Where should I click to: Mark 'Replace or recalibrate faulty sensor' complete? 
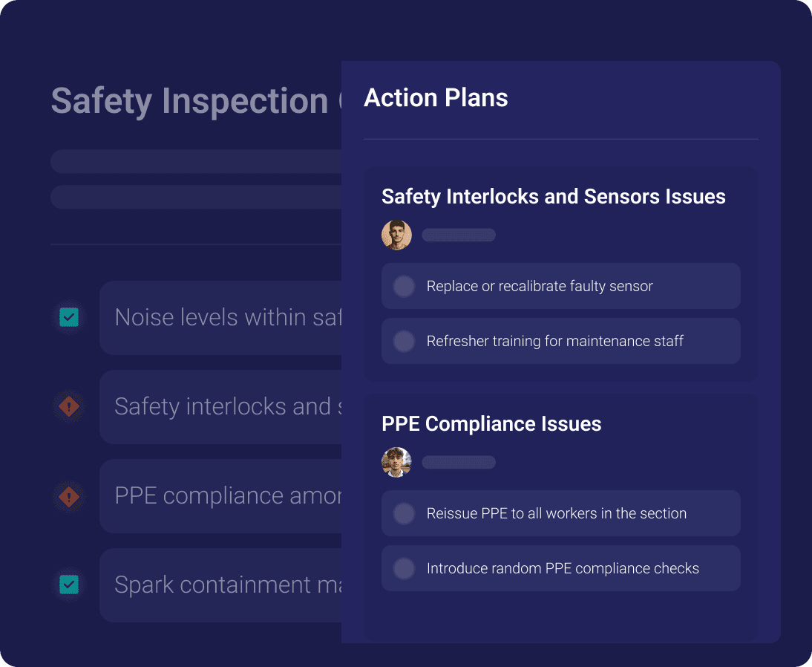[404, 286]
